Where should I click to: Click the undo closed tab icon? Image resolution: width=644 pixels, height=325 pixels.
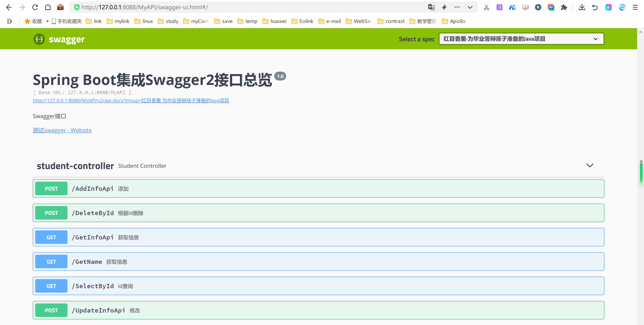pyautogui.click(x=595, y=7)
